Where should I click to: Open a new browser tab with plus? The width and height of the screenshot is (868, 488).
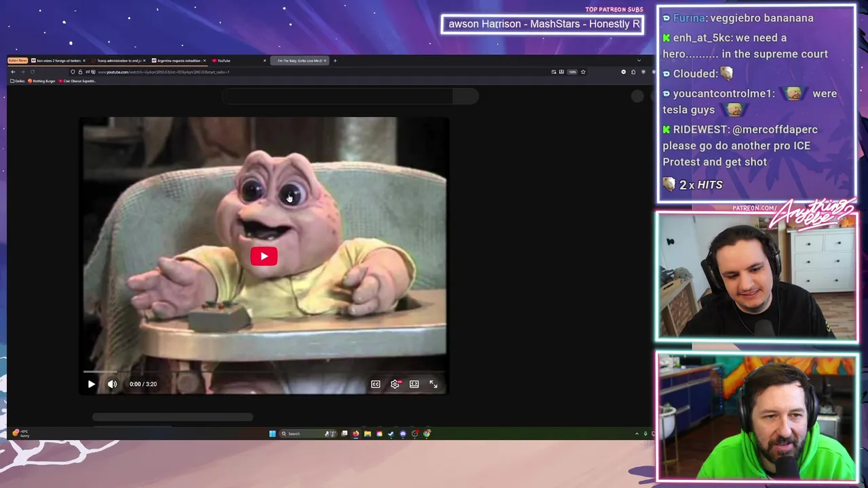point(335,60)
